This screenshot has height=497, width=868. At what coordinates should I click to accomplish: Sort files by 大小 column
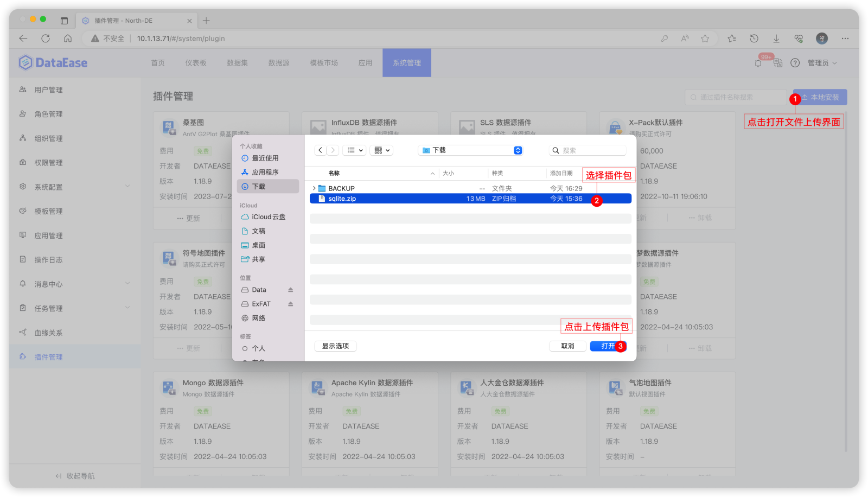(448, 173)
